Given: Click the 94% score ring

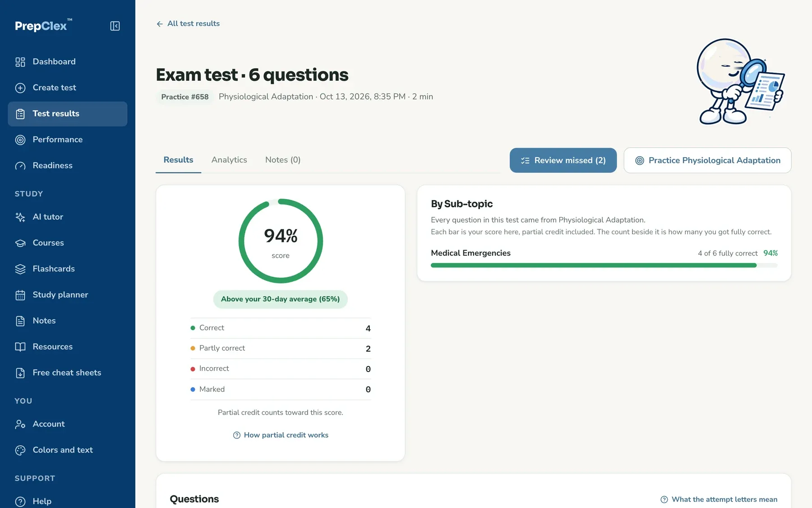Looking at the screenshot, I should point(281,241).
